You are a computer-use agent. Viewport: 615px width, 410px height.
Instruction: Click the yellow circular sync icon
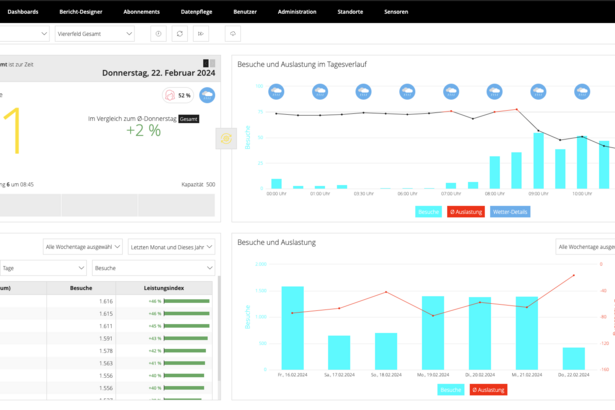coord(226,138)
